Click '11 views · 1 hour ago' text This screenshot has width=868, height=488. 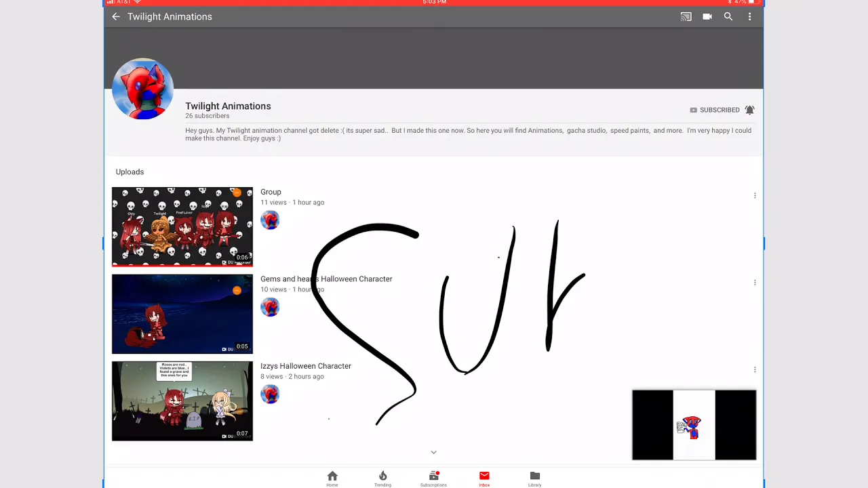click(x=292, y=203)
